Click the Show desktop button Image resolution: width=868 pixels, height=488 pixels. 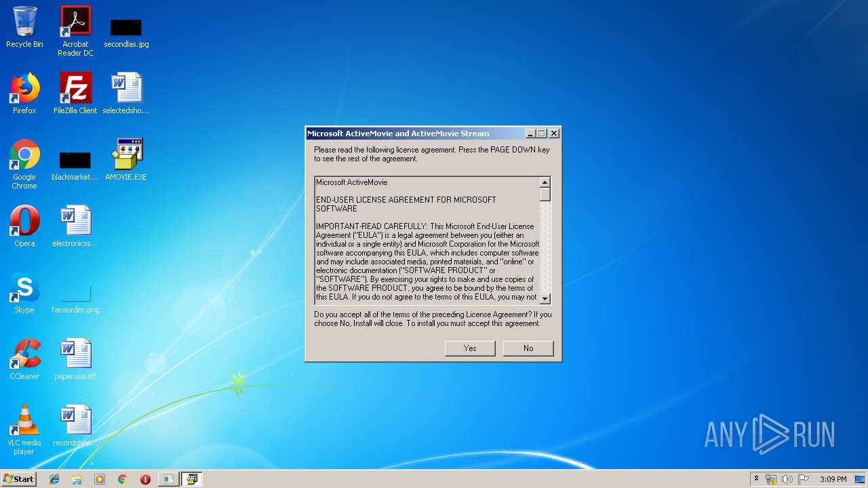pyautogui.click(x=861, y=479)
